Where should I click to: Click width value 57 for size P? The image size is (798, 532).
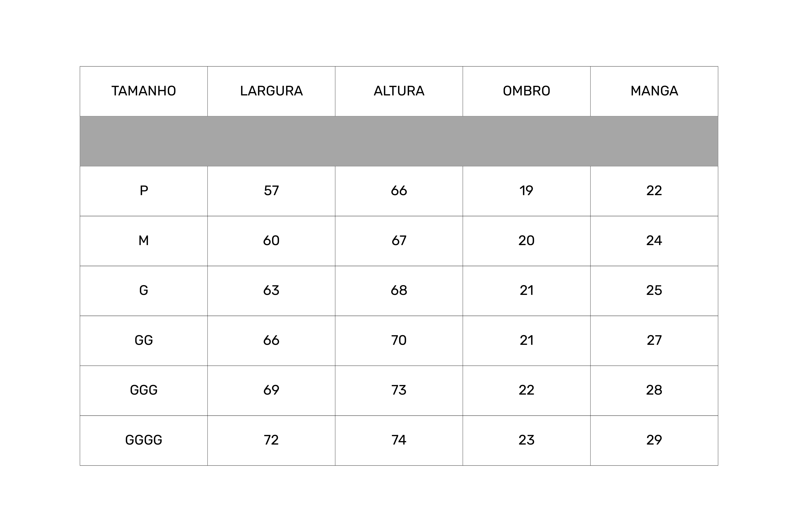[x=271, y=191]
